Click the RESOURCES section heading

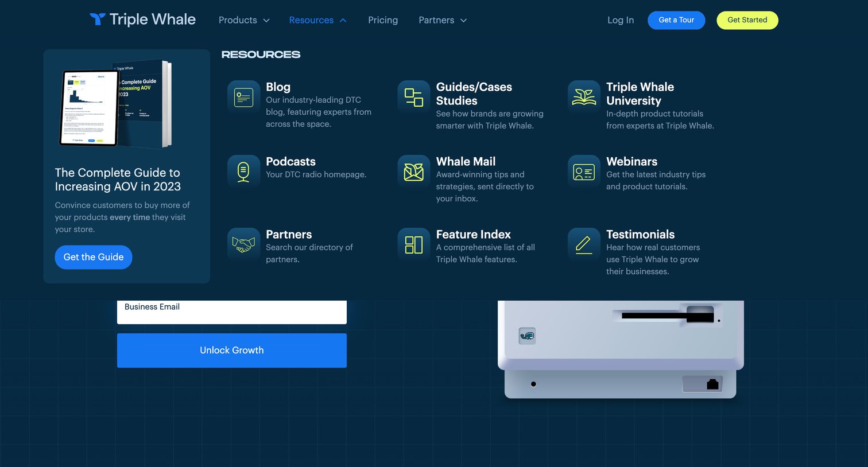261,55
